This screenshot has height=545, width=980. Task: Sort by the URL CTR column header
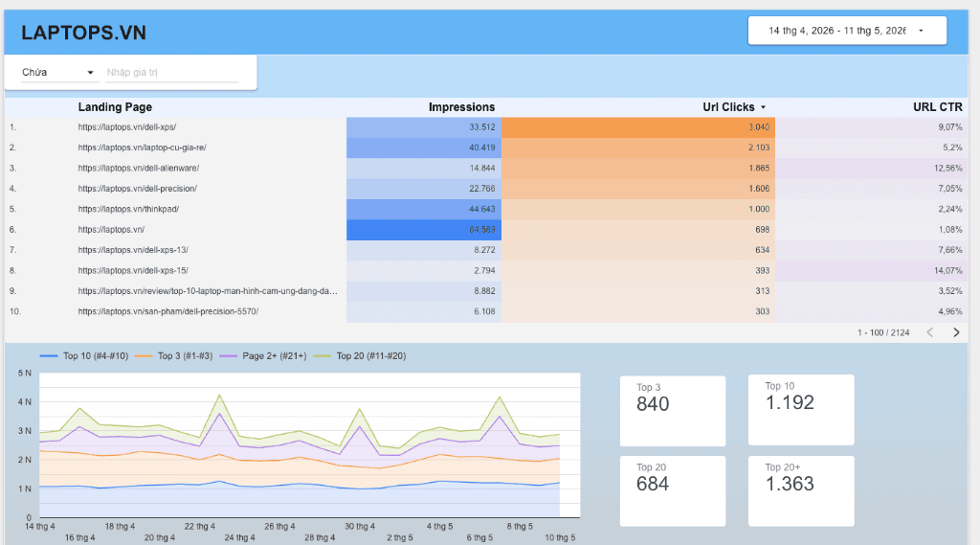[938, 107]
